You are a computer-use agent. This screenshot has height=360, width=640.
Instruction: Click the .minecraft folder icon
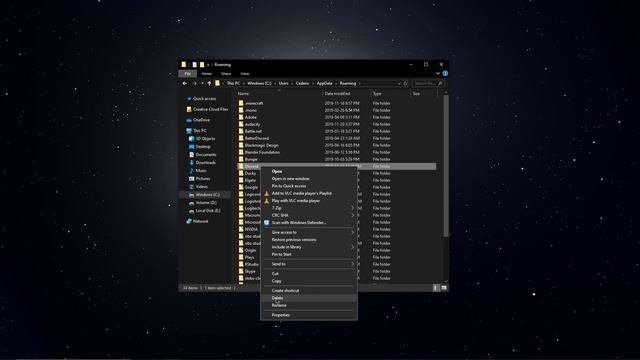tap(241, 103)
